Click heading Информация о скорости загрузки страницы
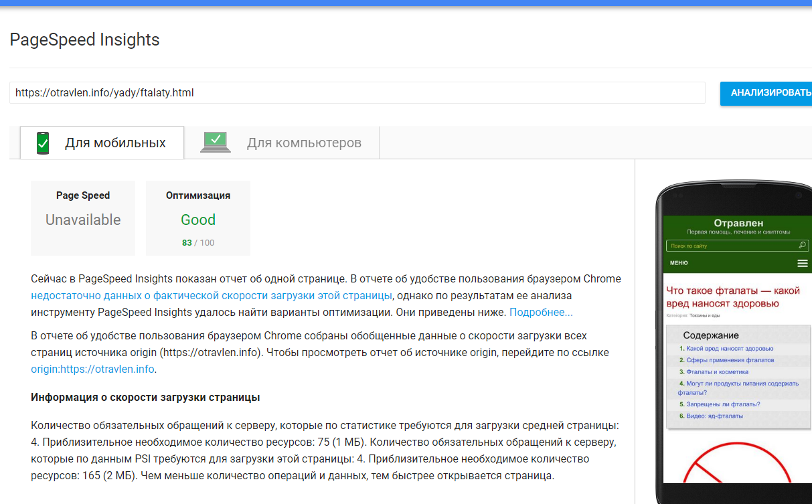Image resolution: width=812 pixels, height=504 pixels. (145, 398)
